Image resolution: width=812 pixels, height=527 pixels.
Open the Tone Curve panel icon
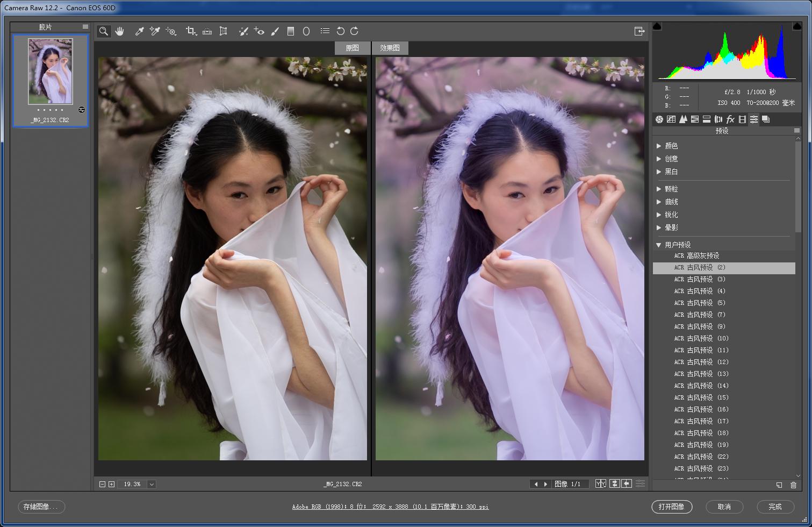(x=671, y=119)
